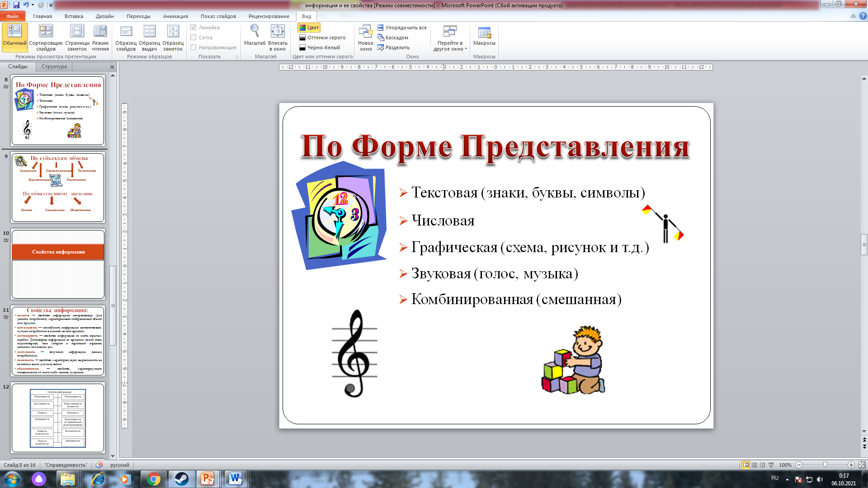868x488 pixels.
Task: Switch to Normal view status bar button
Action: 745,465
